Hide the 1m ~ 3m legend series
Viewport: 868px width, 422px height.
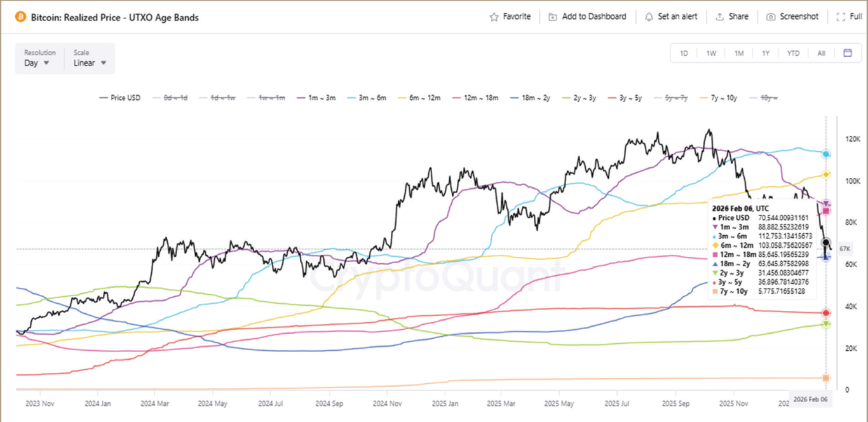[318, 98]
